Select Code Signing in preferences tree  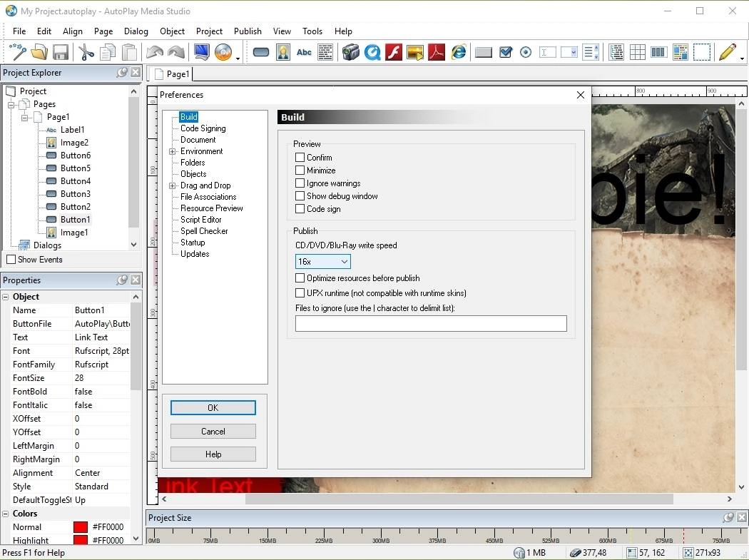point(203,128)
